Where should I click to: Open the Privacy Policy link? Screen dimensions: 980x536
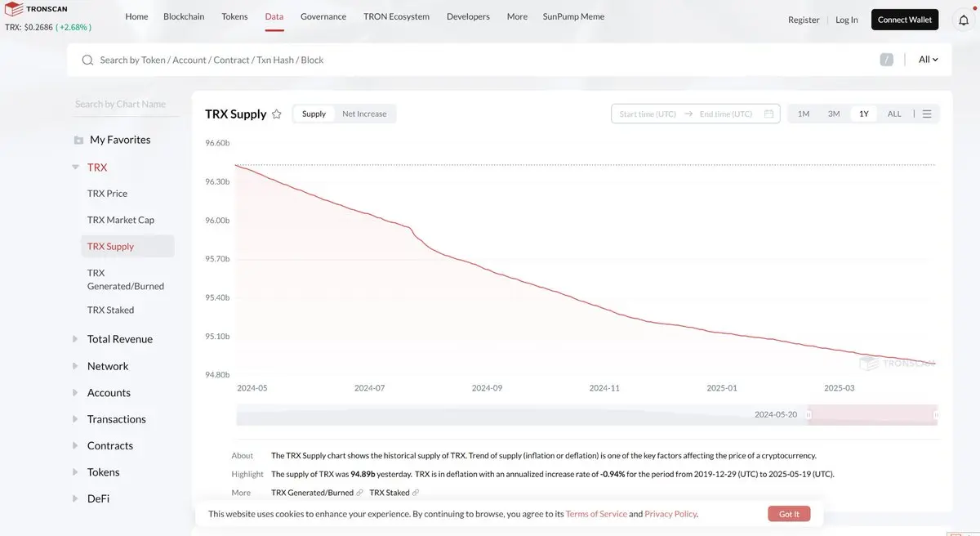[x=670, y=514]
